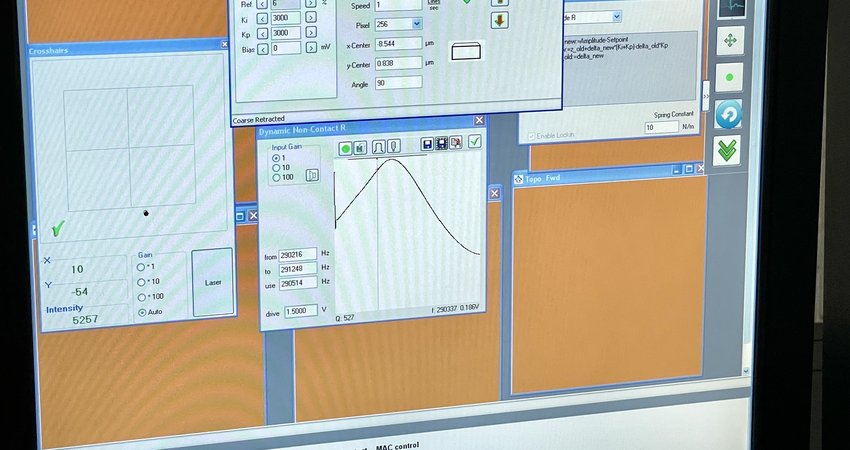The height and width of the screenshot is (450, 850).
Task: Click the four-arrow move icon in sidebar
Action: click(x=729, y=41)
